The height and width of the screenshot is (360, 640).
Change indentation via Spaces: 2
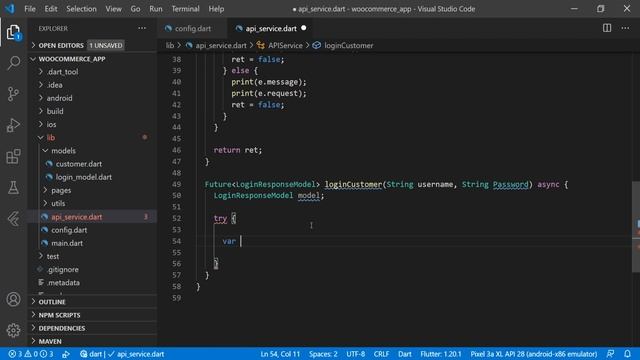pyautogui.click(x=323, y=354)
